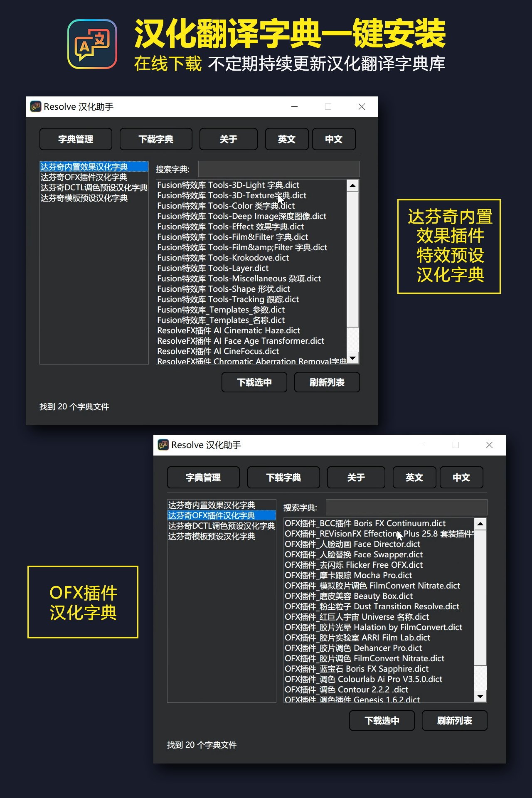Screen dimensions: 532x798
Task: Select "ResolveFX插件 AI Face Age Transformer.dict"
Action: coord(251,341)
